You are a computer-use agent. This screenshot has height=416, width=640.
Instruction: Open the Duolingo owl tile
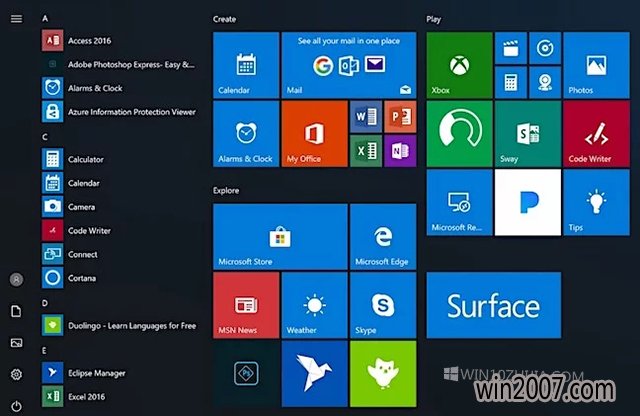coord(383,374)
